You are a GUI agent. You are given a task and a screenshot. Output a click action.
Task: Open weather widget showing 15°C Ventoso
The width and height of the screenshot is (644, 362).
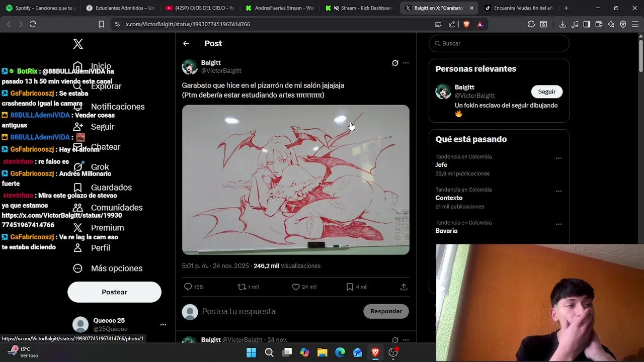click(x=23, y=352)
